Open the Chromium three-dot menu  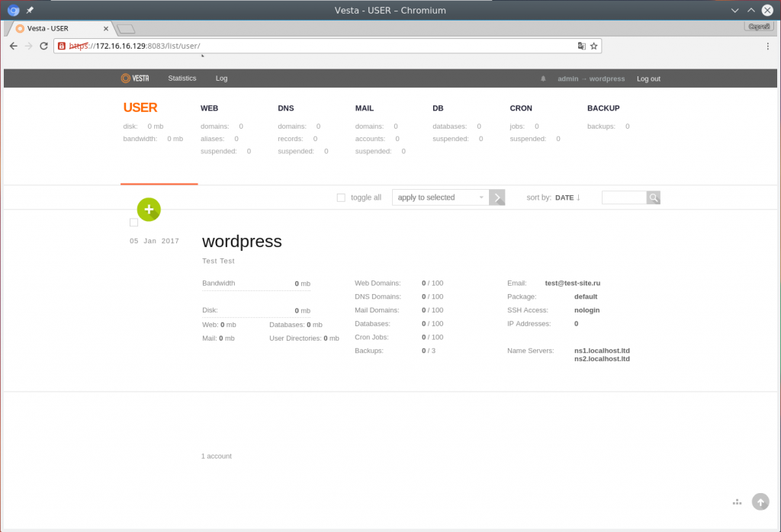pyautogui.click(x=767, y=46)
